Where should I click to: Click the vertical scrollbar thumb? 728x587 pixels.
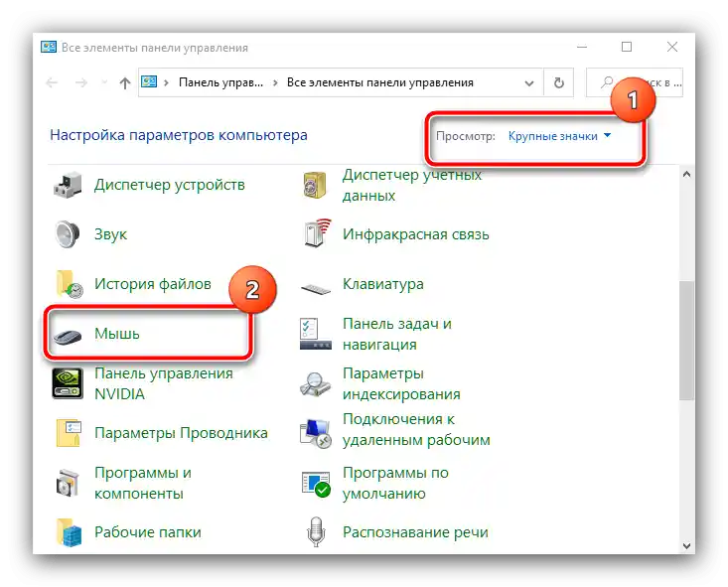(686, 341)
